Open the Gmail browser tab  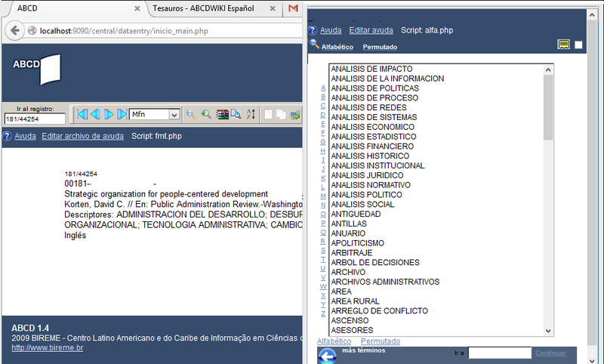[292, 9]
